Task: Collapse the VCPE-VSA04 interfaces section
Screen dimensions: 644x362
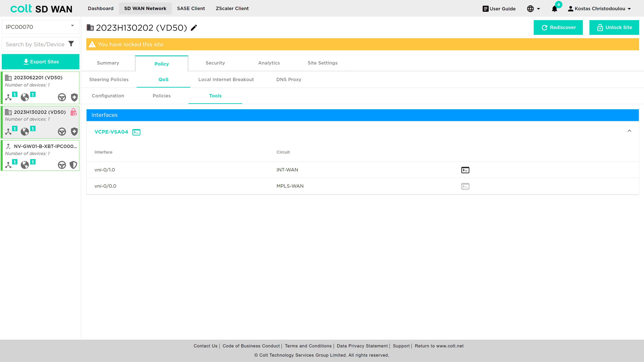Action: pyautogui.click(x=630, y=131)
